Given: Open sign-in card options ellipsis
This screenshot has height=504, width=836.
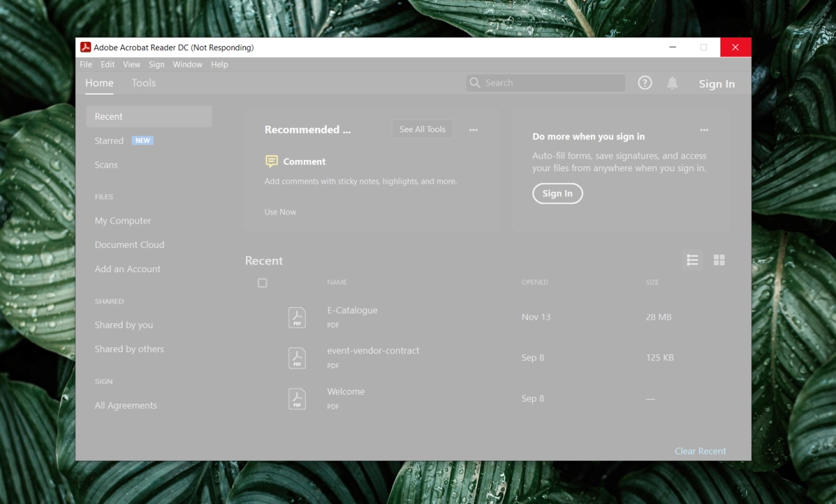Looking at the screenshot, I should point(704,129).
